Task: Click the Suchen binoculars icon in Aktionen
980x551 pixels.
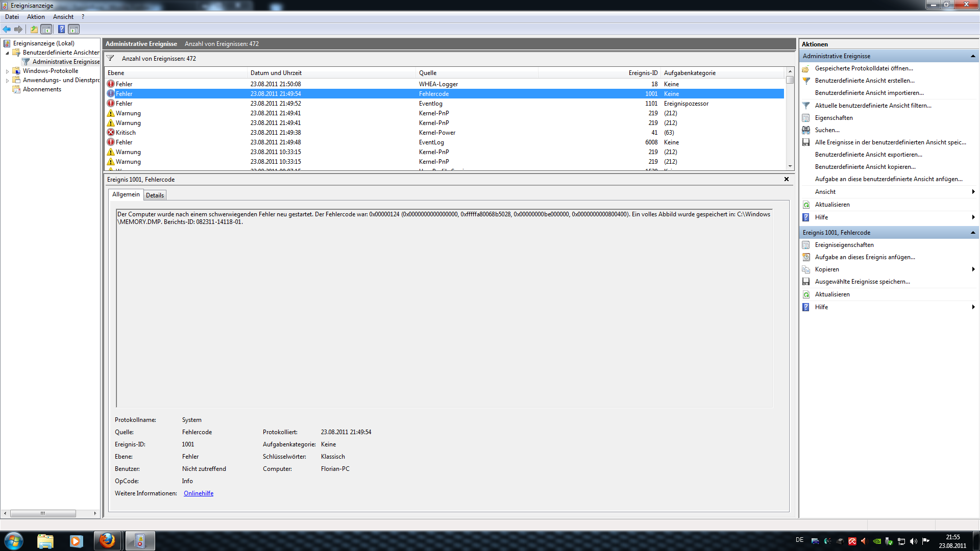Action: point(806,130)
